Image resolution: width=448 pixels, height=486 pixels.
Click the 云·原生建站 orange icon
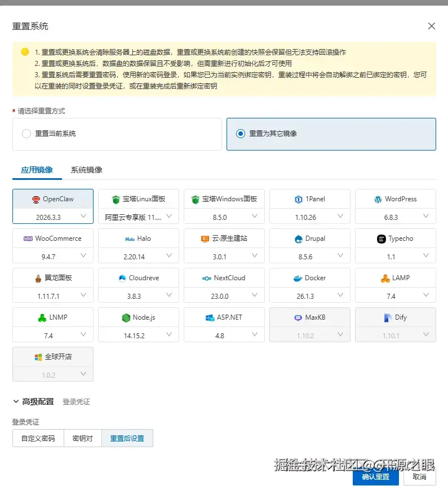pyautogui.click(x=205, y=239)
